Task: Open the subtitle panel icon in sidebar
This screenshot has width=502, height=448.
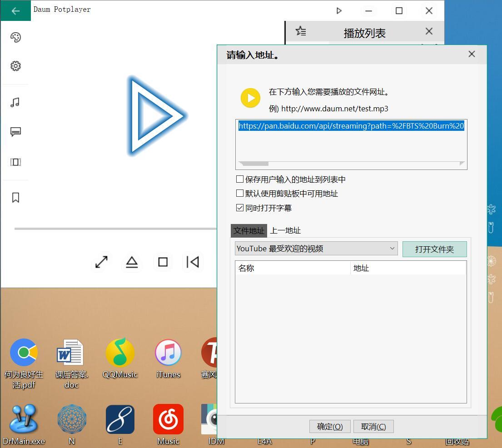Action: (x=16, y=132)
